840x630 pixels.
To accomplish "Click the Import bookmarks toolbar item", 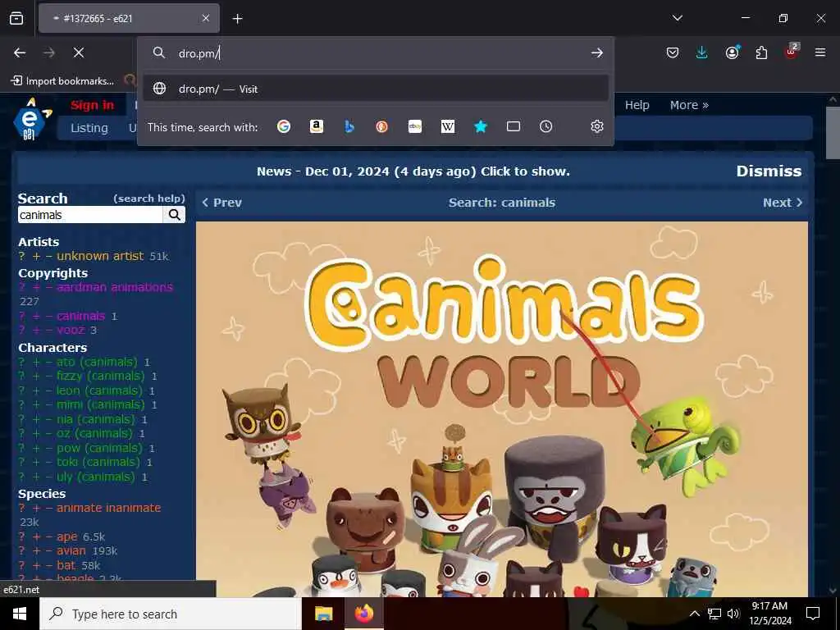I will [x=62, y=81].
